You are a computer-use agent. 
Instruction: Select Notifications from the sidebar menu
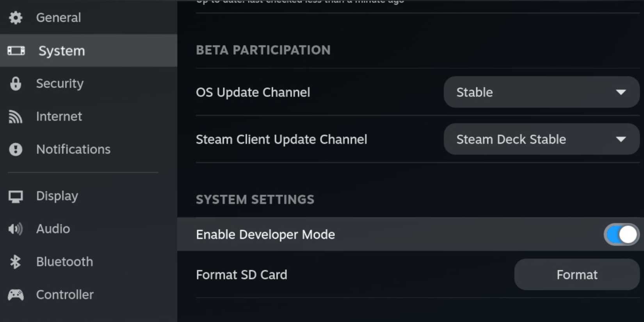click(73, 149)
